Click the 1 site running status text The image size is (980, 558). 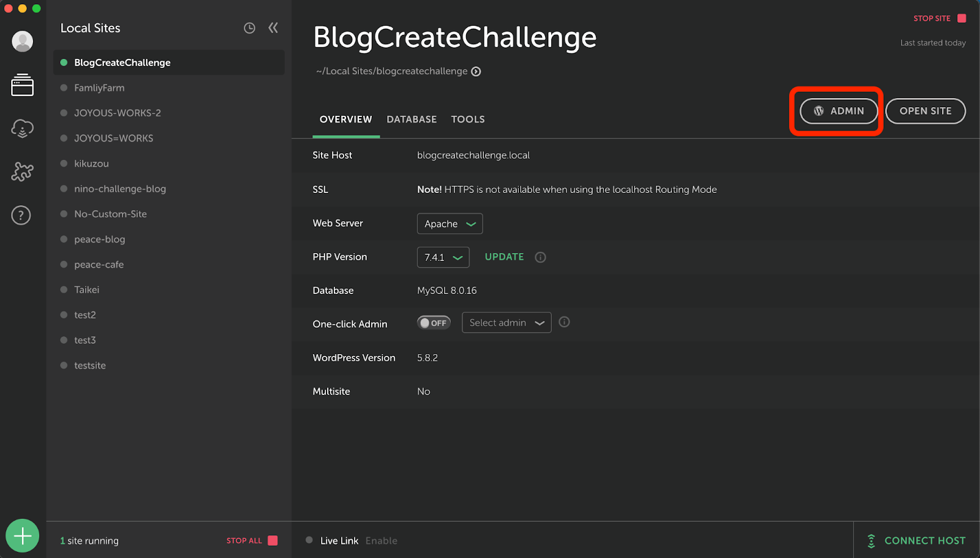point(89,541)
